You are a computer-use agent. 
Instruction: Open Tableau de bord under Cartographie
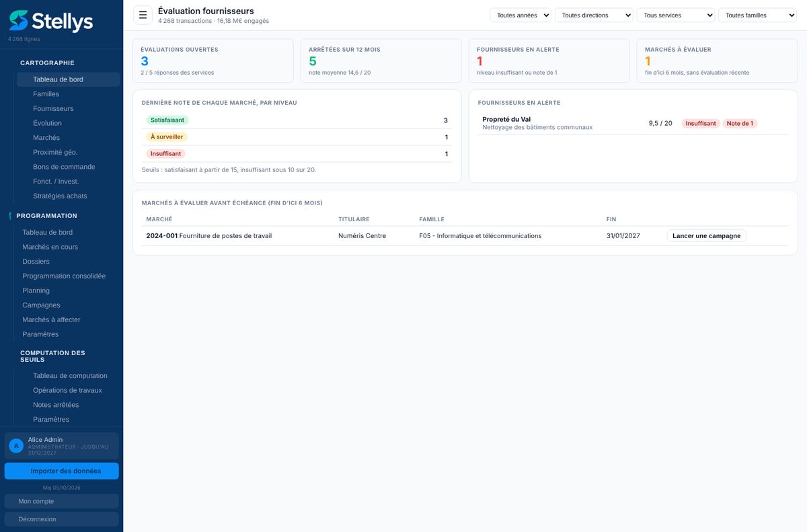(68, 79)
